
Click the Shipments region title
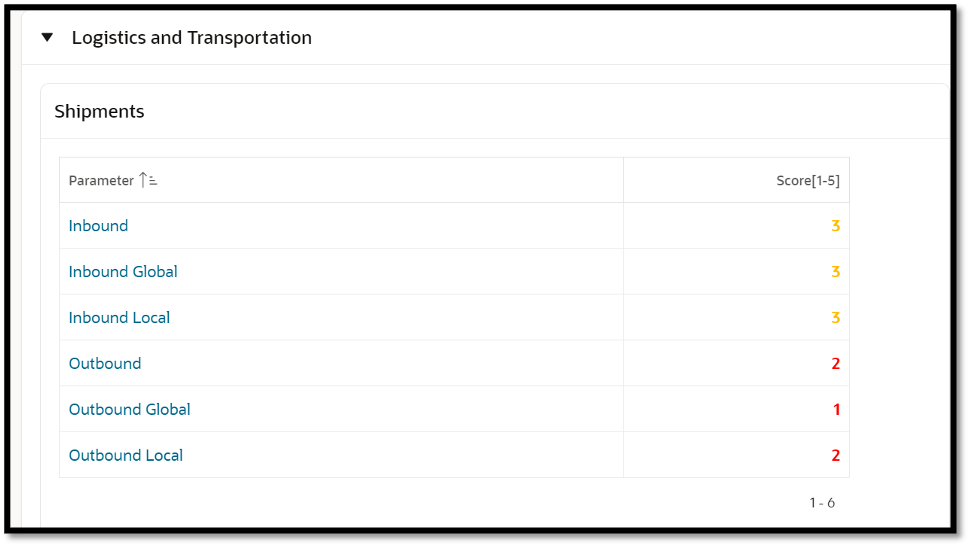[99, 112]
